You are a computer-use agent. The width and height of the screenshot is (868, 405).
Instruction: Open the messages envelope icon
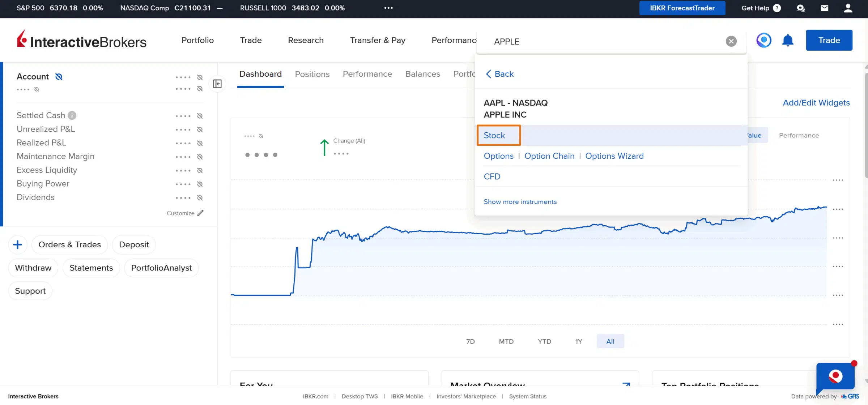pyautogui.click(x=825, y=8)
